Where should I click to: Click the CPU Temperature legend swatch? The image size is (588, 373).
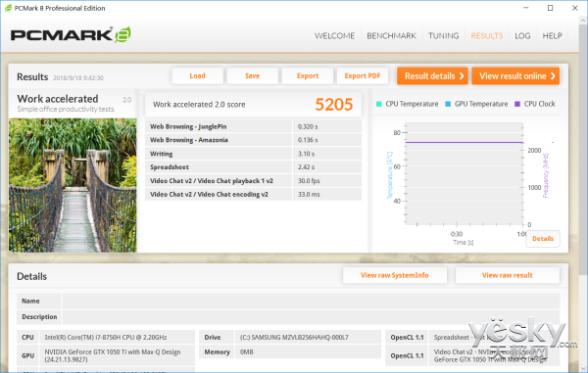[378, 104]
